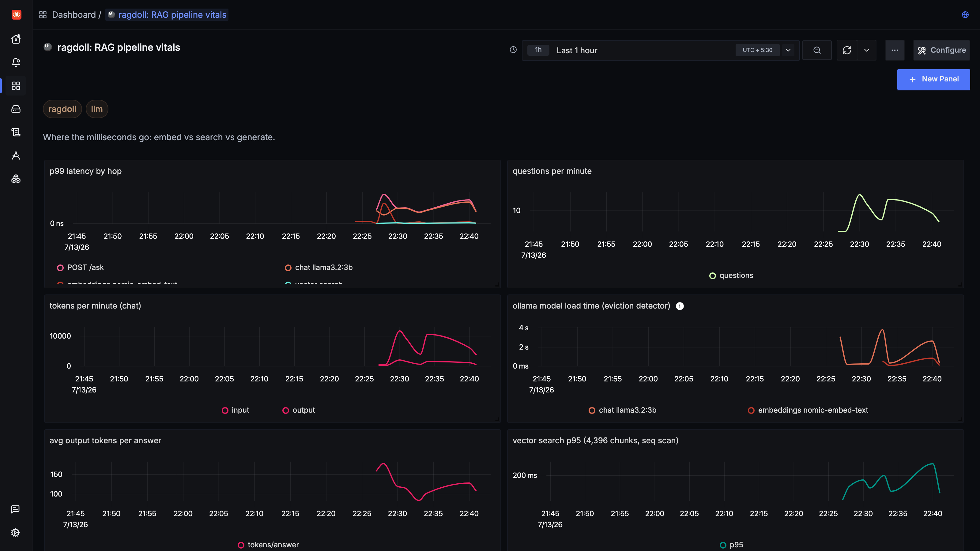
Task: Click the questions per minute panel resize handle
Action: coord(960,284)
